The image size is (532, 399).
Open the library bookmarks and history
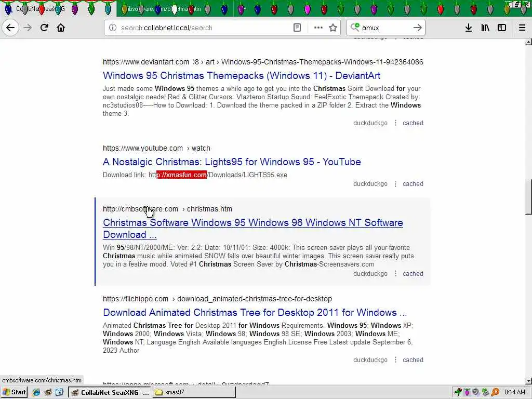485,28
